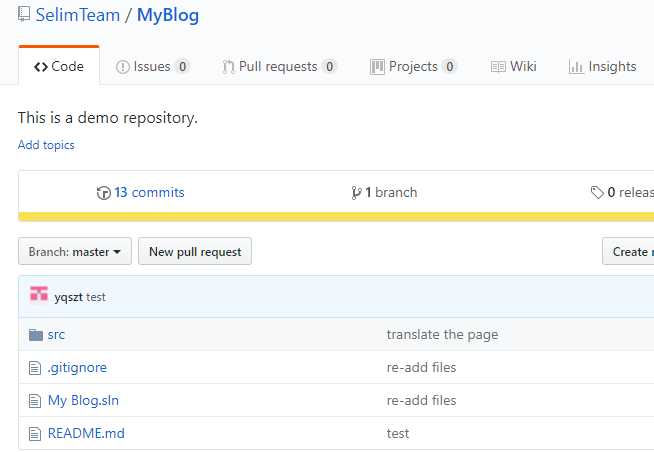Open the 'translate the page' commit message
This screenshot has width=654, height=452.
[x=443, y=335]
